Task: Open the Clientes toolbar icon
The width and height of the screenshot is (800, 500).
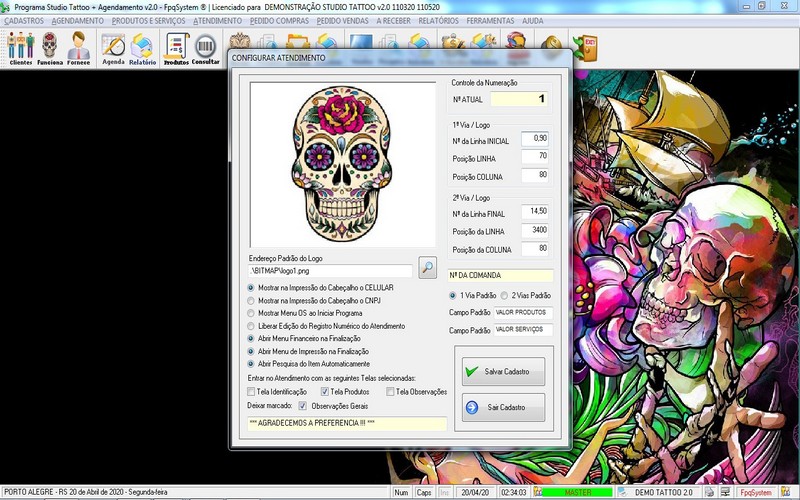Action: point(20,48)
